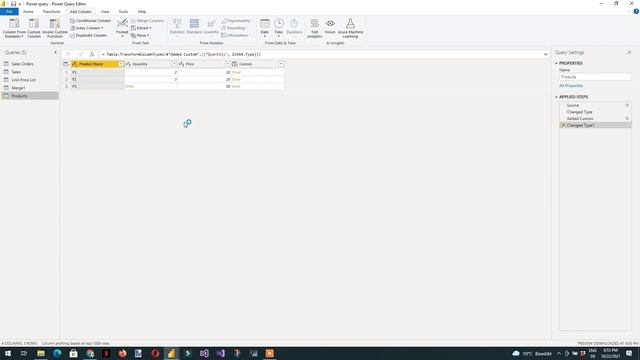Open the Format text dropdown
Viewport: 640px width, 360px height.
coord(122,28)
